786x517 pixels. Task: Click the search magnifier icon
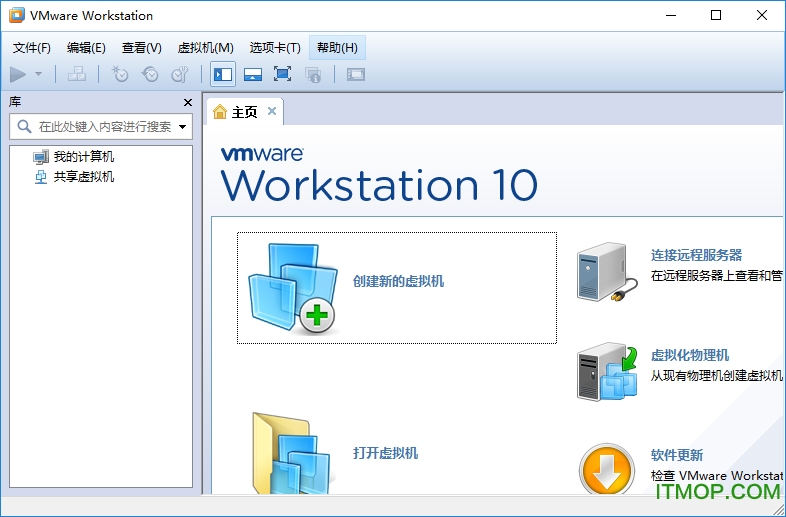click(x=24, y=126)
